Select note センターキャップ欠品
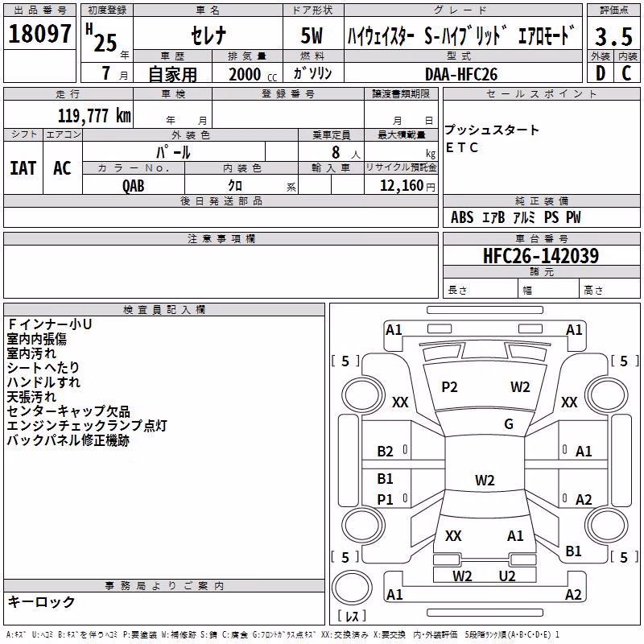 (68, 411)
